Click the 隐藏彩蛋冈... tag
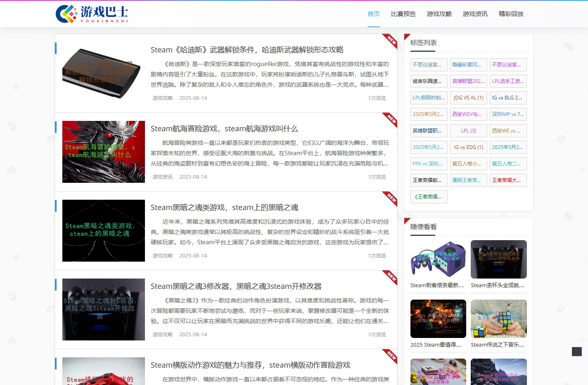The image size is (588, 385). [468, 65]
